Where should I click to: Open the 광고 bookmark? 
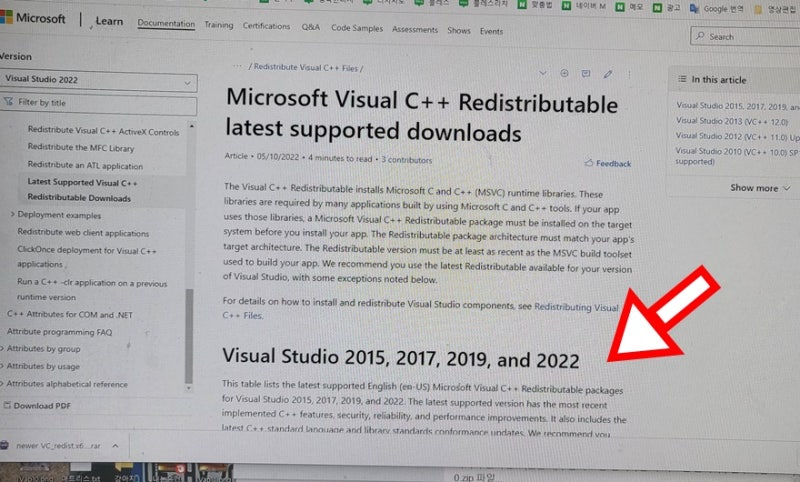[x=667, y=8]
